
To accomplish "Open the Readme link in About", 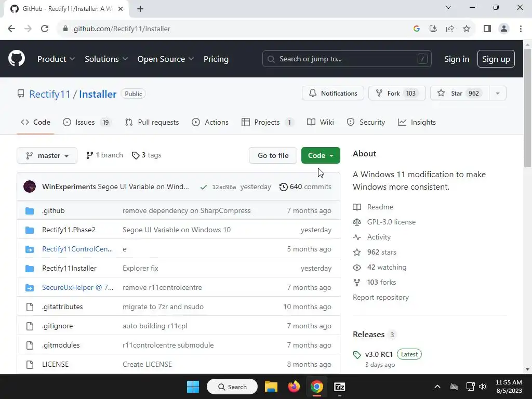I will [380, 207].
